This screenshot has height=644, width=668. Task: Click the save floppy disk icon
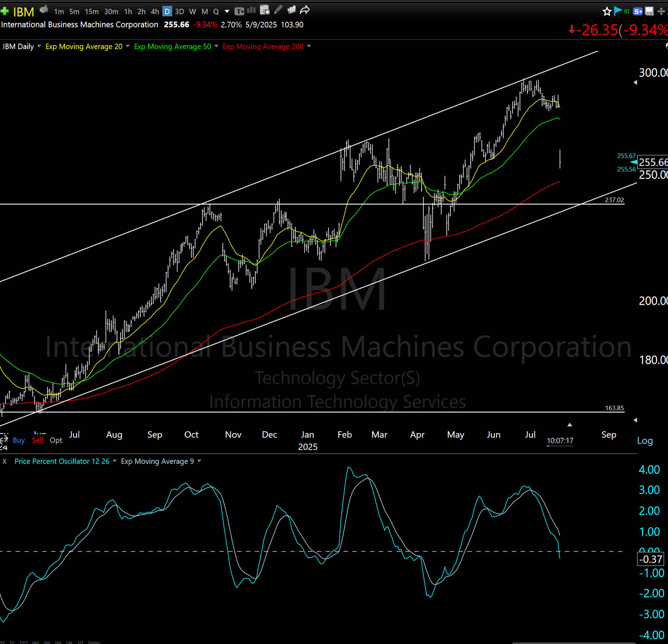[x=649, y=11]
